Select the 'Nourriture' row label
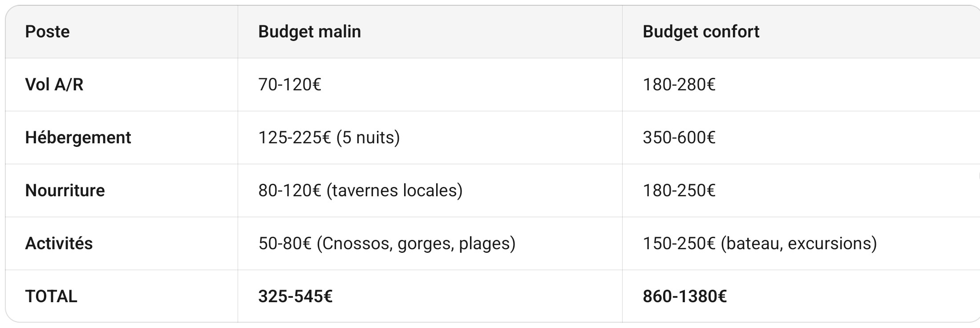The height and width of the screenshot is (328, 980). [65, 190]
